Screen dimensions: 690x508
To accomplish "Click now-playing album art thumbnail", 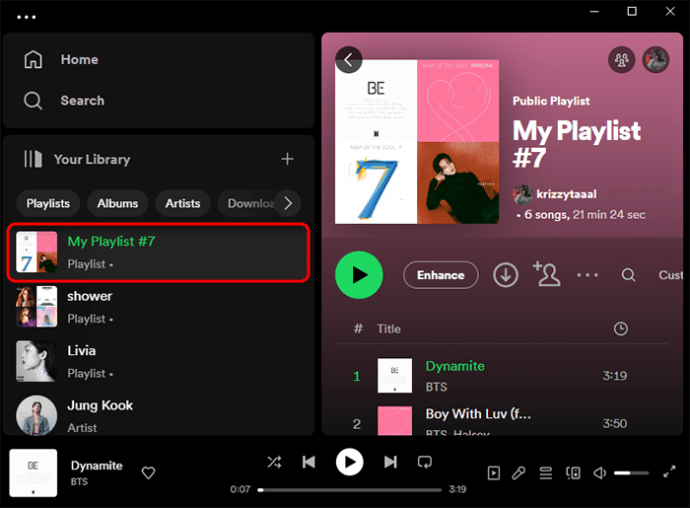I will [33, 473].
